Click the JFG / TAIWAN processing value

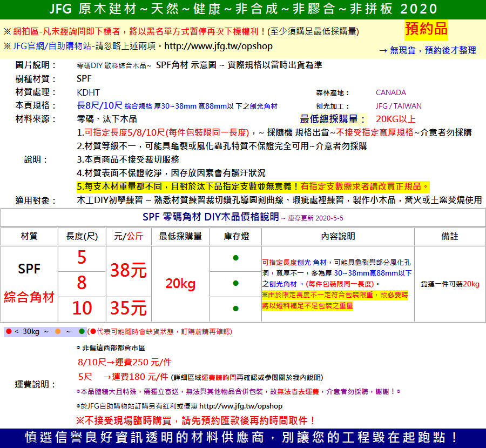[x=399, y=106]
